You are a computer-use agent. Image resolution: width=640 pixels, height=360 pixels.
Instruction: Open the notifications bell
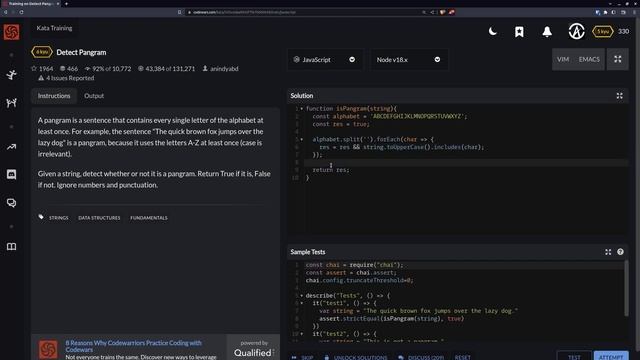tap(547, 32)
